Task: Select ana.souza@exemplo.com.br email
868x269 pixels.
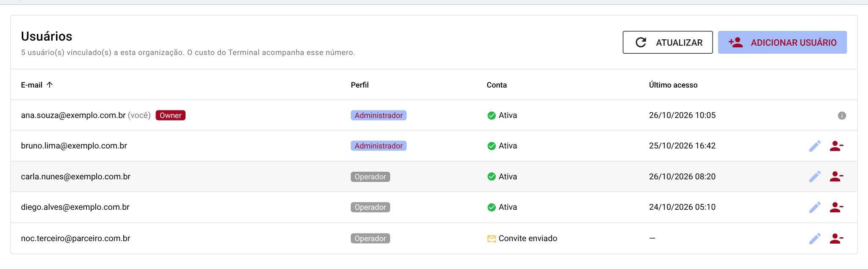Action: pos(73,115)
